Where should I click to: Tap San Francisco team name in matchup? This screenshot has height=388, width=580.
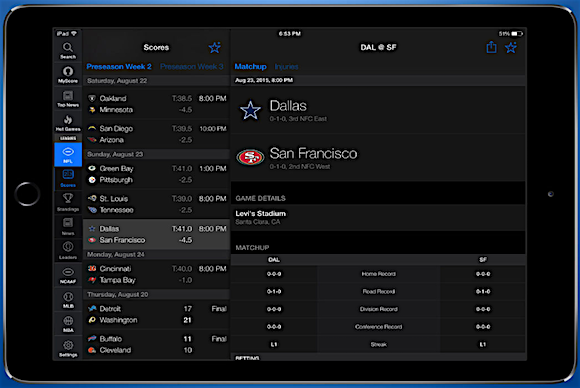[x=313, y=153]
